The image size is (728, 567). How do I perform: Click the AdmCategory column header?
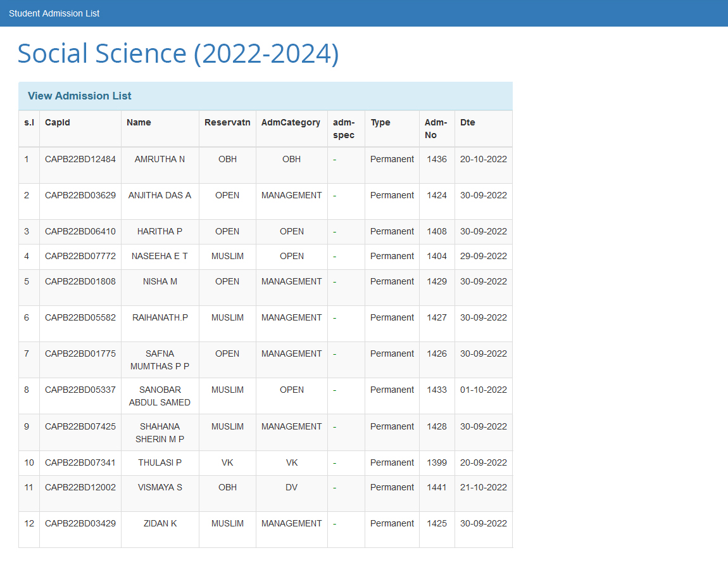(x=291, y=122)
